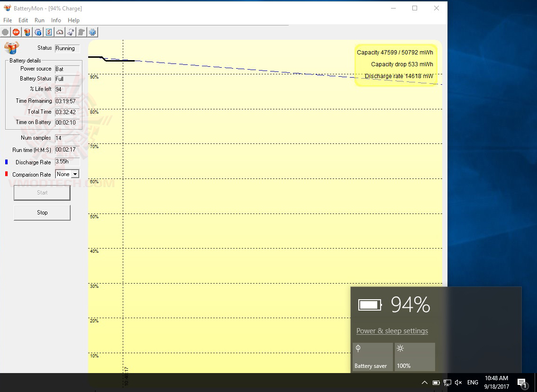Show hidden tray icons chevron
Image resolution: width=537 pixels, height=392 pixels.
click(424, 383)
